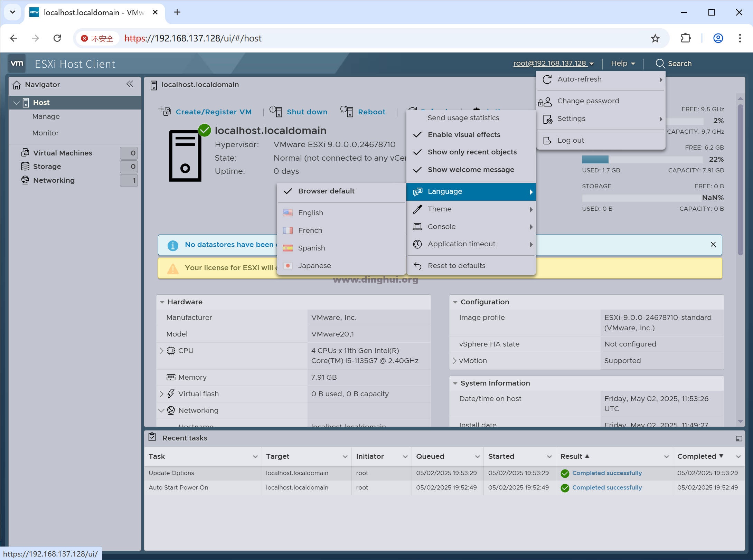
Task: Open the Theme submenu
Action: 471,209
